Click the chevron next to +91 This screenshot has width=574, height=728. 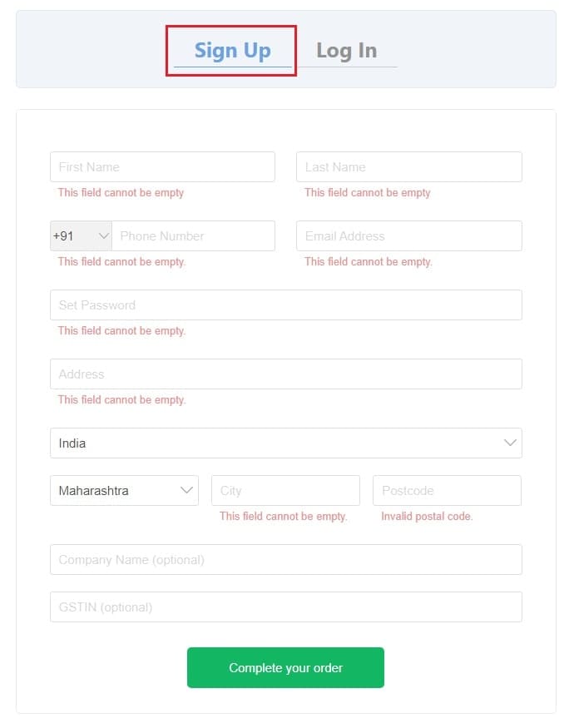tap(103, 235)
